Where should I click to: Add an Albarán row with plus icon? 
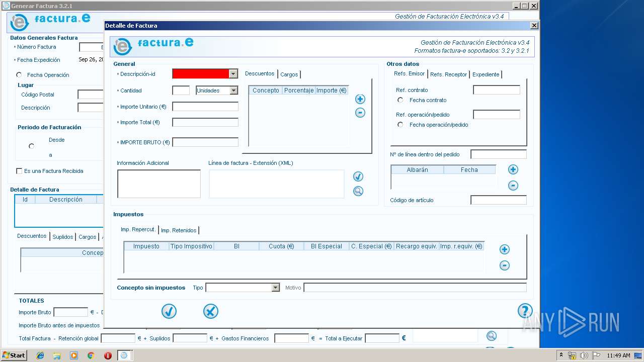click(513, 169)
